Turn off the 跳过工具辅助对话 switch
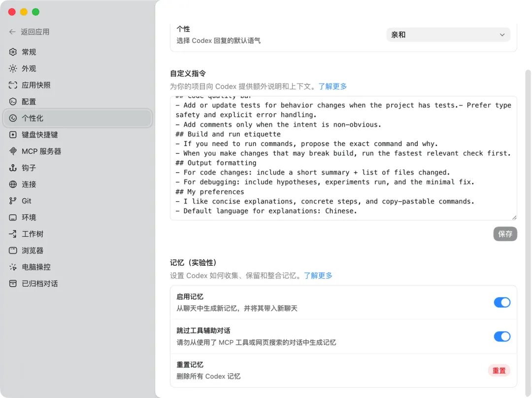This screenshot has height=398, width=532. pos(502,336)
